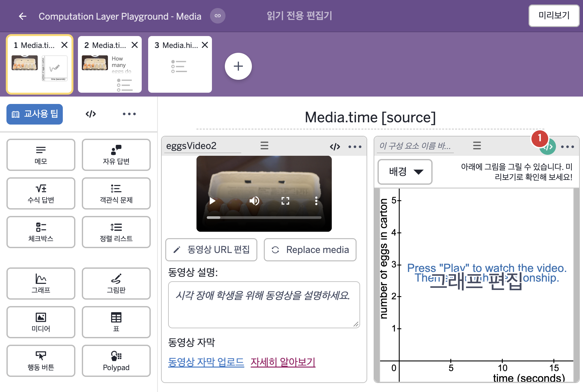The image size is (583, 392).
Task: Add a 표 table component
Action: pyautogui.click(x=116, y=322)
